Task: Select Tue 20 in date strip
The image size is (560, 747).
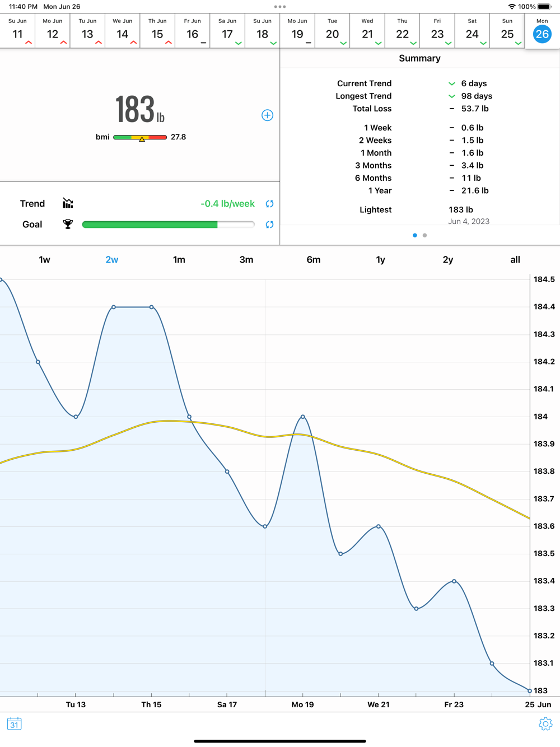Action: [x=333, y=31]
